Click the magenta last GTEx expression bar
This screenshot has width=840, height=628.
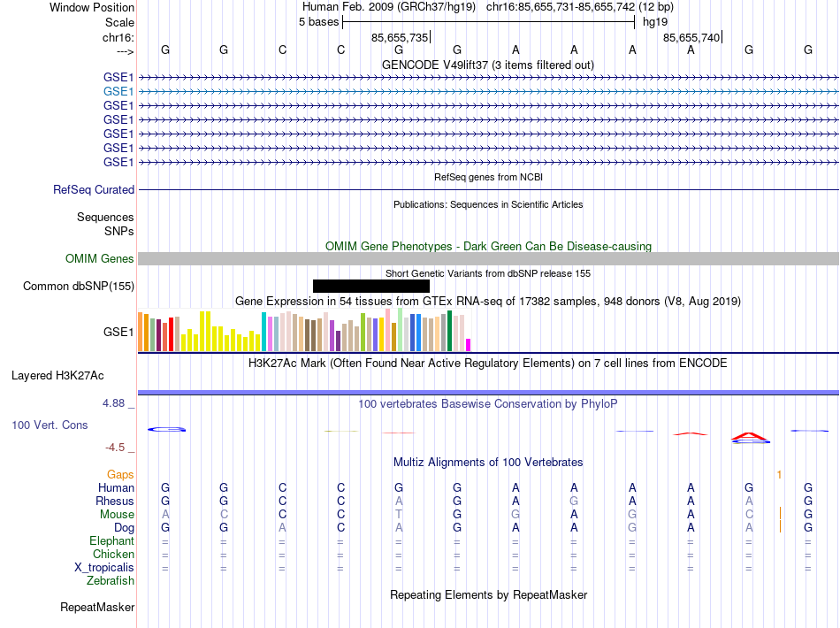tap(469, 345)
